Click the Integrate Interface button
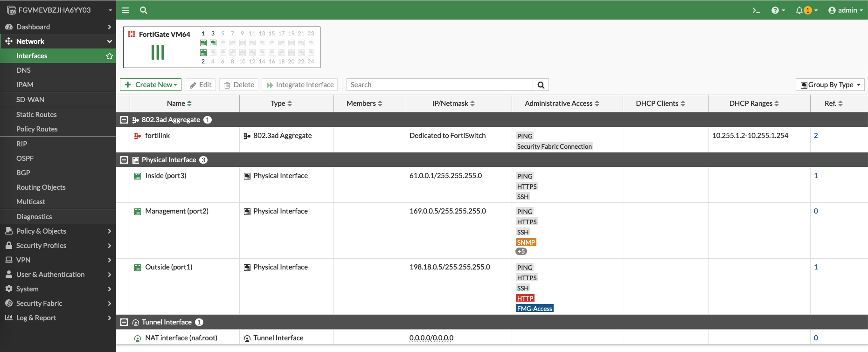The height and width of the screenshot is (352, 868). point(300,85)
